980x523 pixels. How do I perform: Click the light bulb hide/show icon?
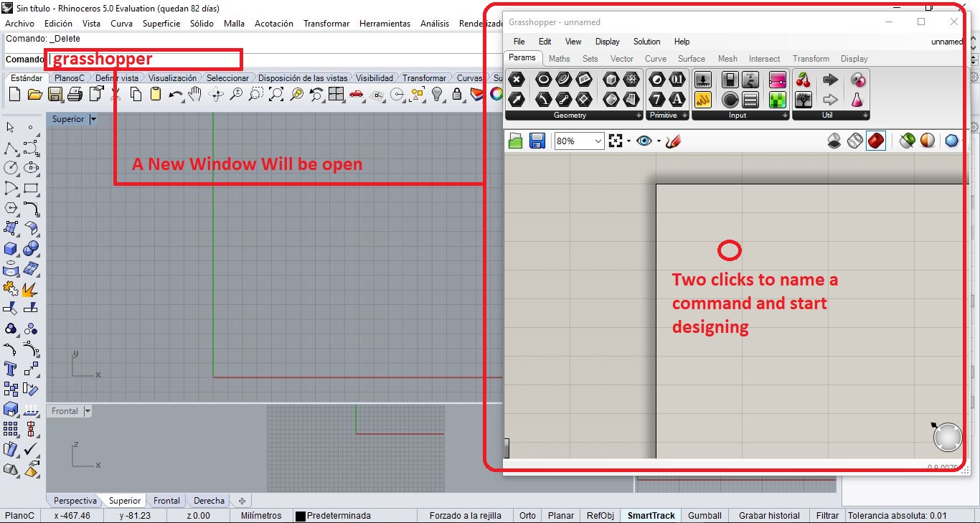(436, 94)
